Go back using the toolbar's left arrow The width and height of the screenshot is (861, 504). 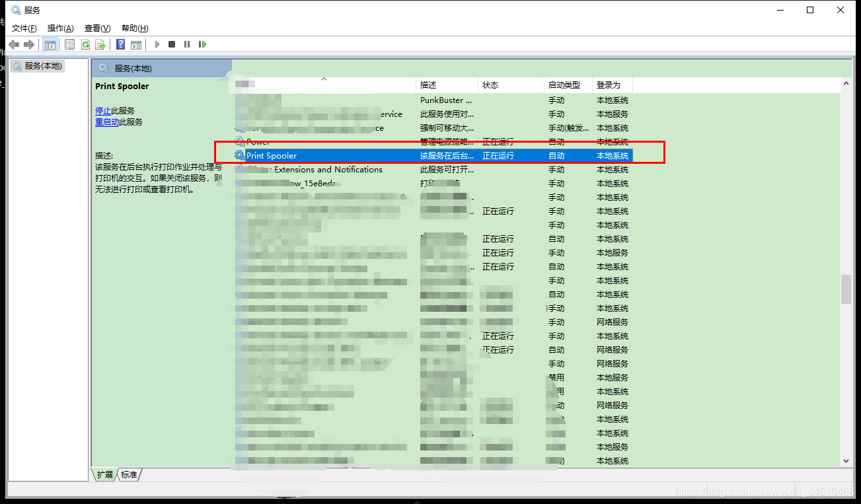14,44
